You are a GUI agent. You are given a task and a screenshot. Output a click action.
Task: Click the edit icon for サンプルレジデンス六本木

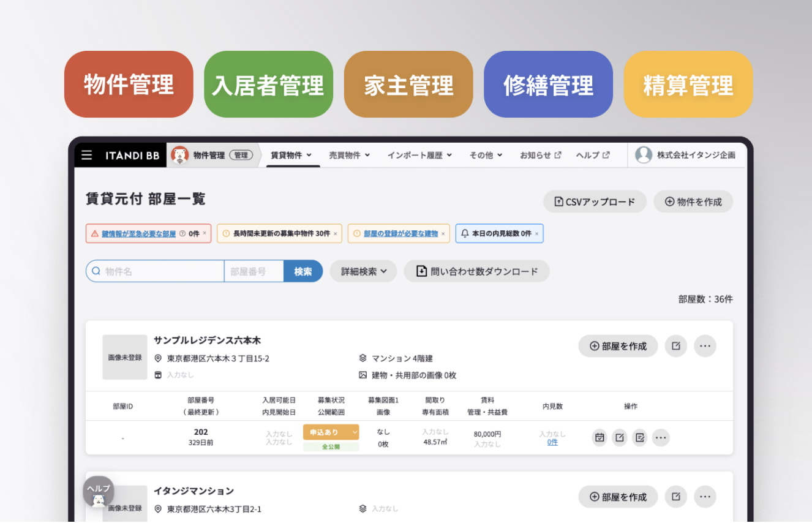tap(675, 346)
